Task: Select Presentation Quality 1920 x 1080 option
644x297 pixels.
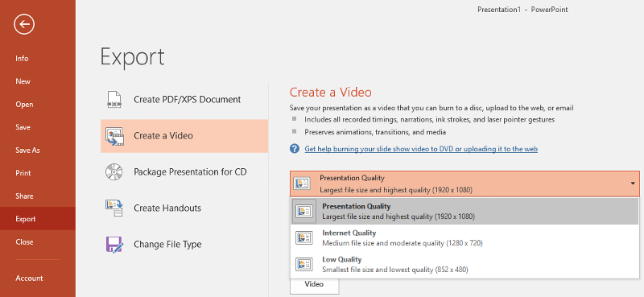Action: (x=464, y=211)
